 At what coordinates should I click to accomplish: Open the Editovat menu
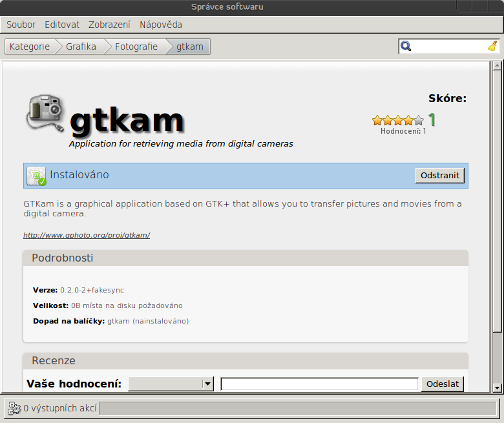click(x=62, y=25)
